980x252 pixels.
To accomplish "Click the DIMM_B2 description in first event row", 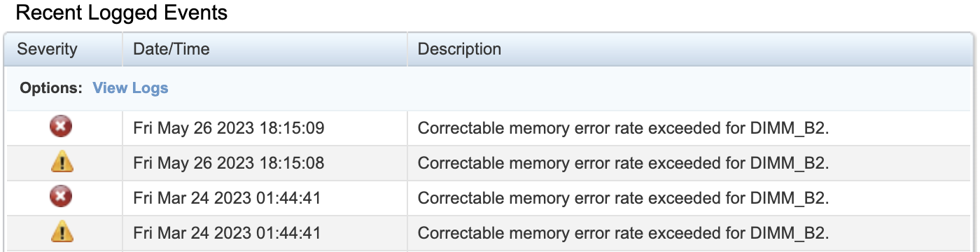I will coord(623,129).
